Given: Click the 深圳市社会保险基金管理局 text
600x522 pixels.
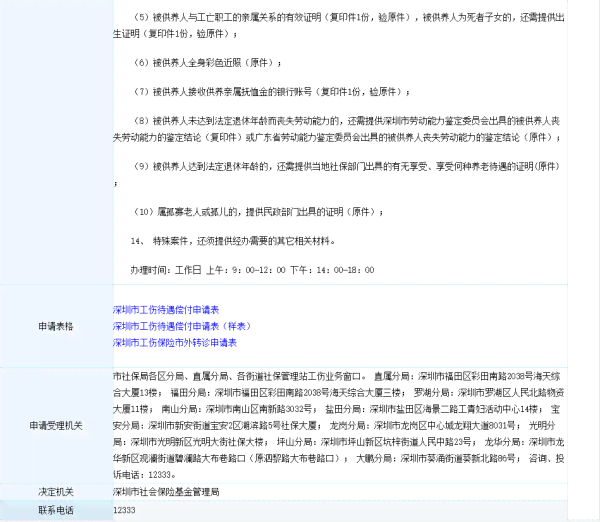Looking at the screenshot, I should (166, 492).
